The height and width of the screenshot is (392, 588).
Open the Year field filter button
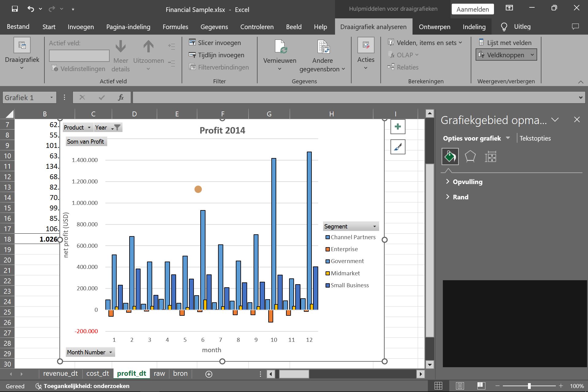pos(108,127)
